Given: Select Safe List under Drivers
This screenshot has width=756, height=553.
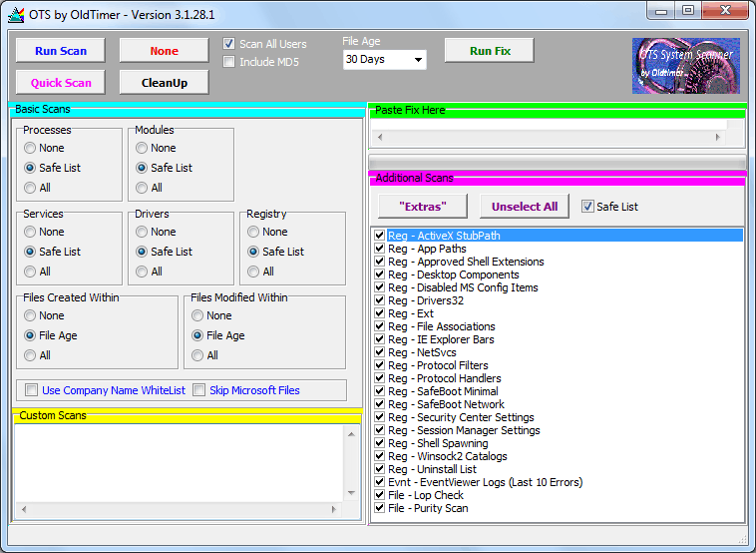Looking at the screenshot, I should click(x=142, y=252).
